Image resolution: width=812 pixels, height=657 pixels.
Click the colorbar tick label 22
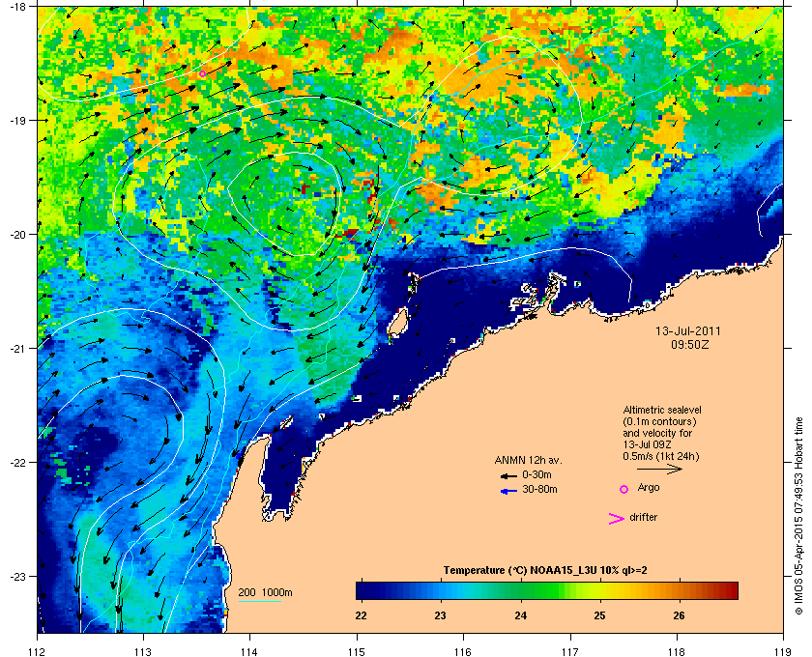361,615
